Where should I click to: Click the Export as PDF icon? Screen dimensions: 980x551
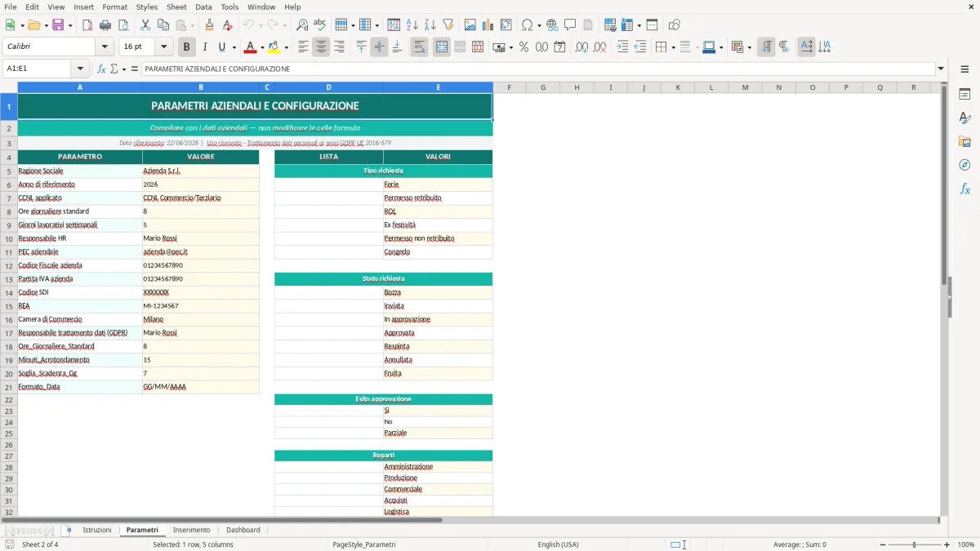(x=87, y=25)
